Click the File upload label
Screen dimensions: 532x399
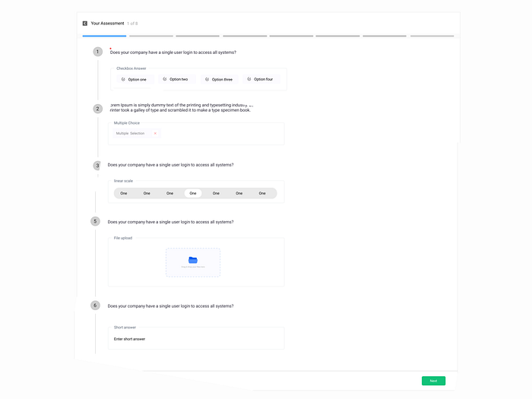pyautogui.click(x=123, y=238)
